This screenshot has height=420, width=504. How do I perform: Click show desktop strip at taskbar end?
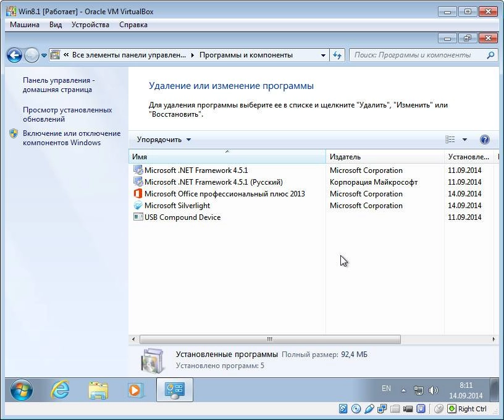pos(495,390)
